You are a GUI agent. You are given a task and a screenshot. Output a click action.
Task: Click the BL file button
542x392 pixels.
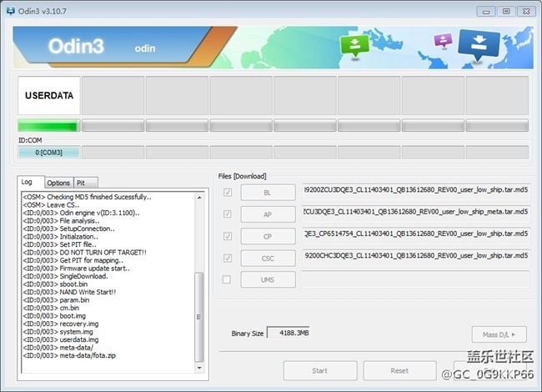268,193
